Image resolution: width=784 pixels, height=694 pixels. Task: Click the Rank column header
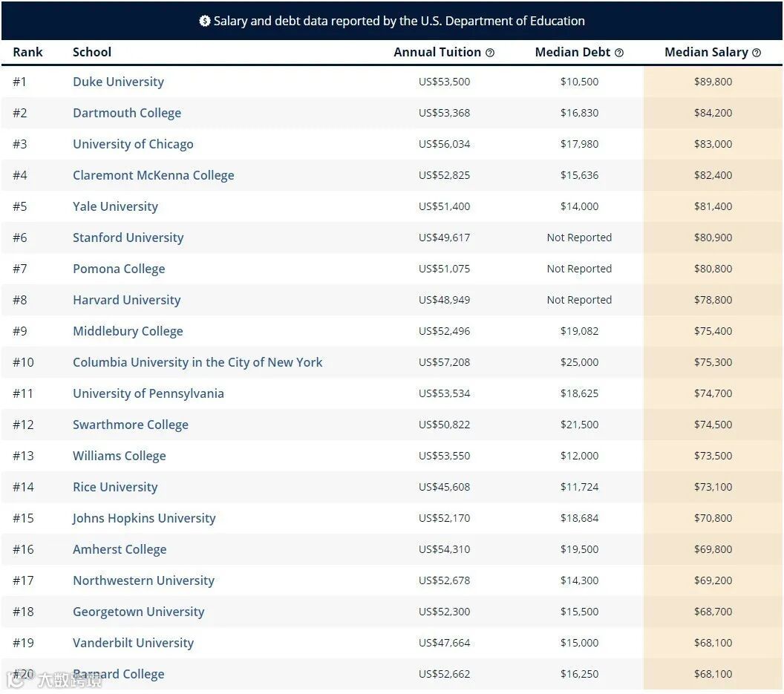point(27,52)
